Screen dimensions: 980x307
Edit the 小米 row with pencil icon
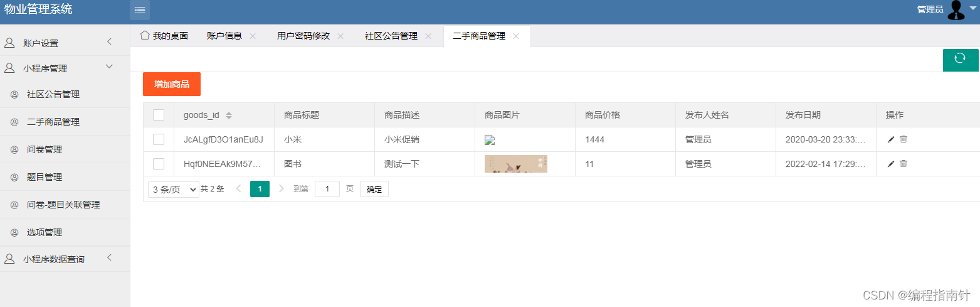891,139
